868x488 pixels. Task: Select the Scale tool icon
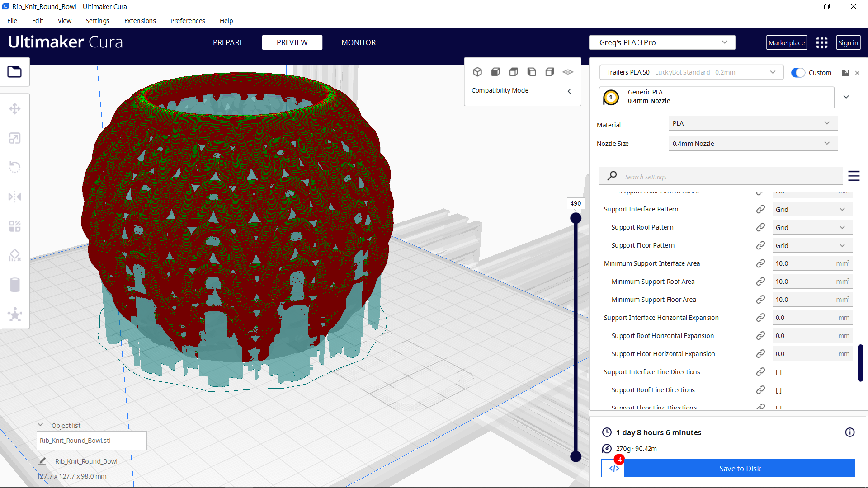[x=14, y=138]
